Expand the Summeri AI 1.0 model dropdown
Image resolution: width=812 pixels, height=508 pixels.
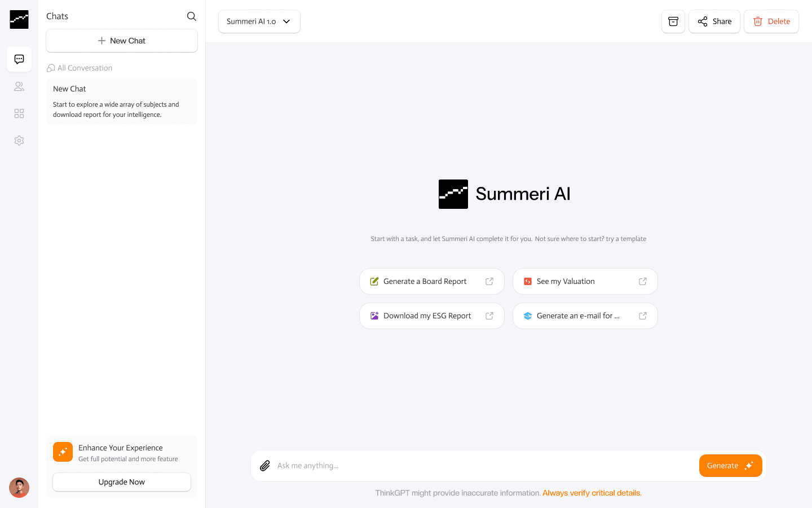259,21
